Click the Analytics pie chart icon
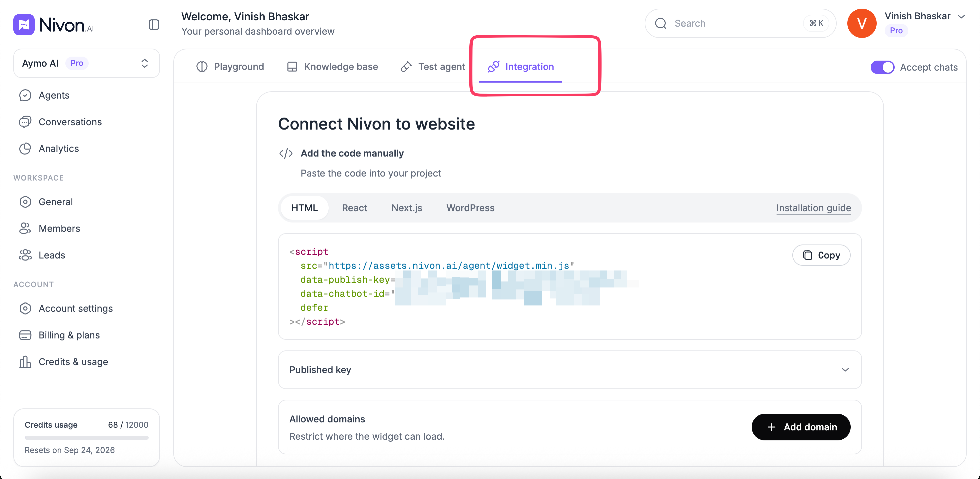The height and width of the screenshot is (479, 980). point(25,148)
